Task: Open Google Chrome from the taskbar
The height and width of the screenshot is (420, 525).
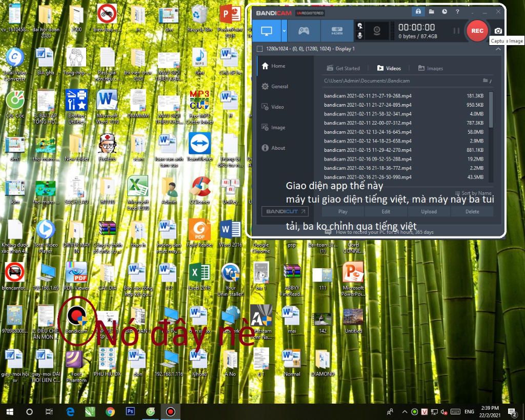Action: pyautogui.click(x=110, y=412)
